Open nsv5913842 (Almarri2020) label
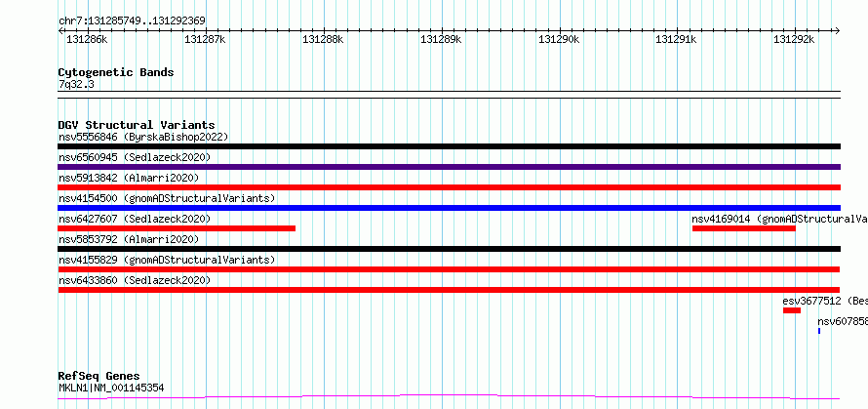Image resolution: width=868 pixels, height=409 pixels. click(129, 178)
